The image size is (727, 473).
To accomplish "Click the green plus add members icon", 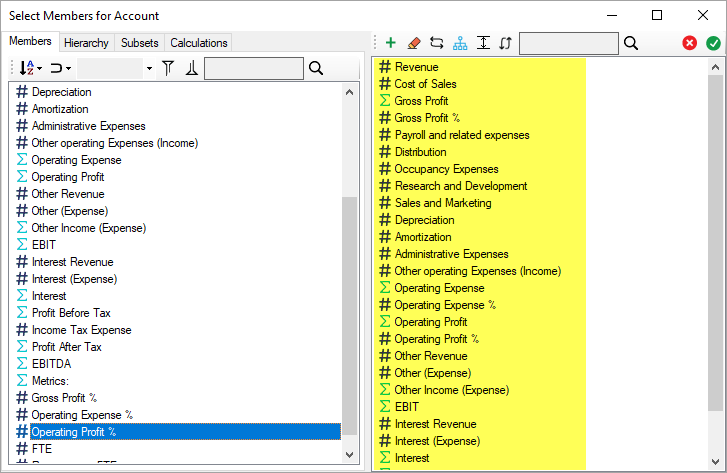I will click(390, 43).
